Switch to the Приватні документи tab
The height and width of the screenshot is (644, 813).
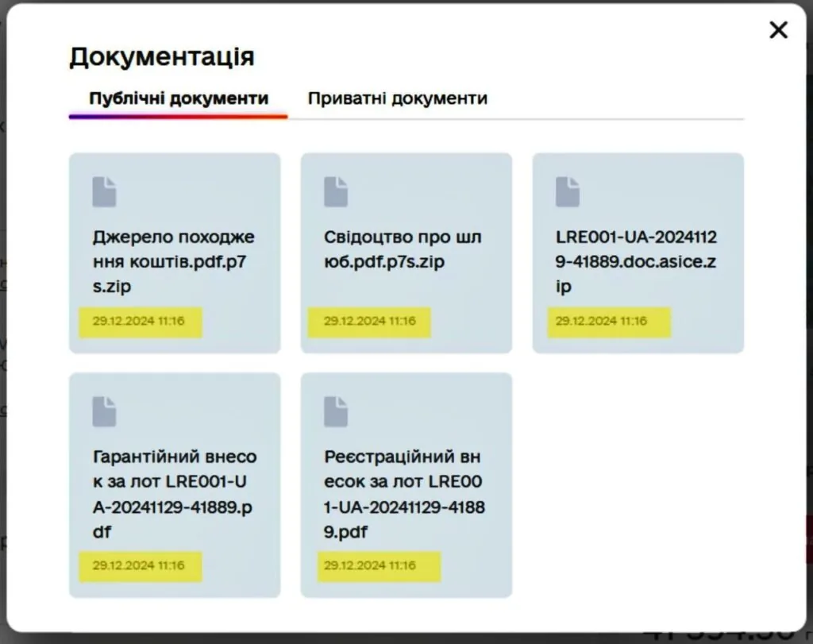[x=397, y=98]
